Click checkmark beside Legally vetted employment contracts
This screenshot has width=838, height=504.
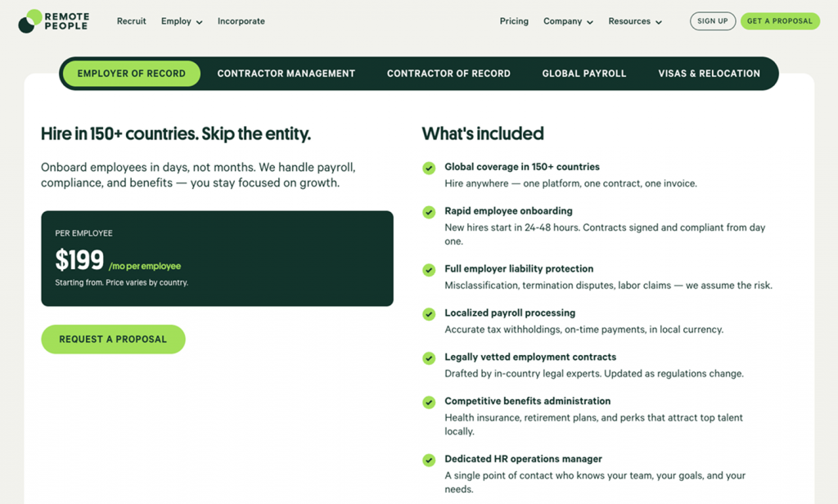tap(429, 358)
